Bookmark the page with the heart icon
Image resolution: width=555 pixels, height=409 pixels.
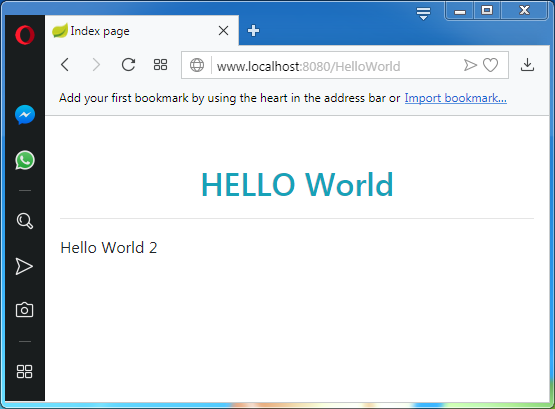(x=490, y=65)
